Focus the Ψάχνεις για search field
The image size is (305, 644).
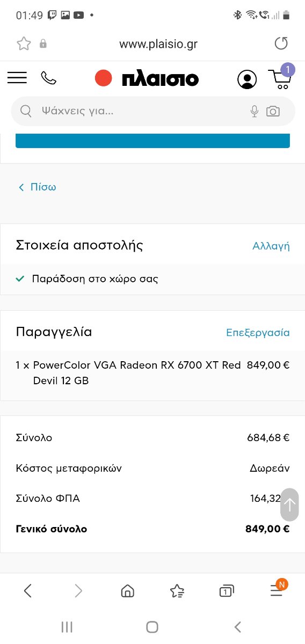142,111
